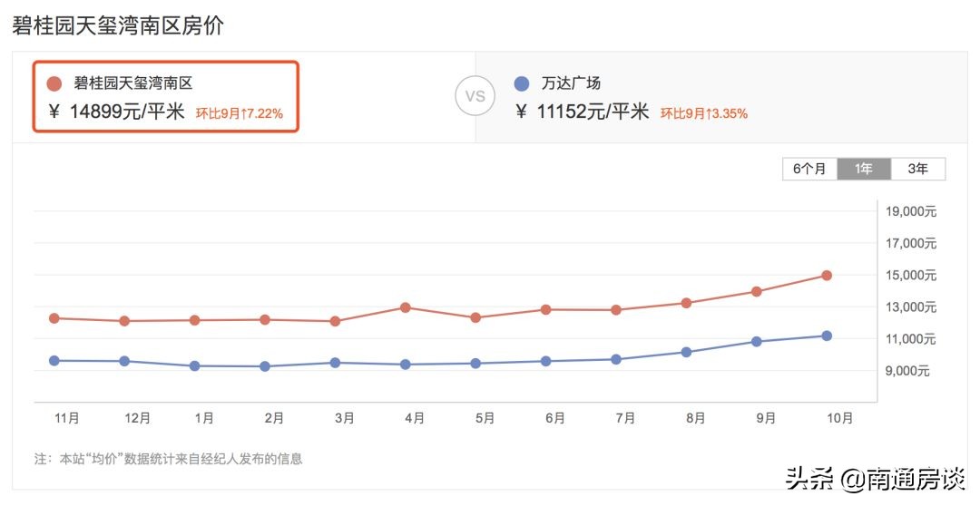Click blue line's 8月 data point
The width and height of the screenshot is (980, 506).
click(x=686, y=352)
